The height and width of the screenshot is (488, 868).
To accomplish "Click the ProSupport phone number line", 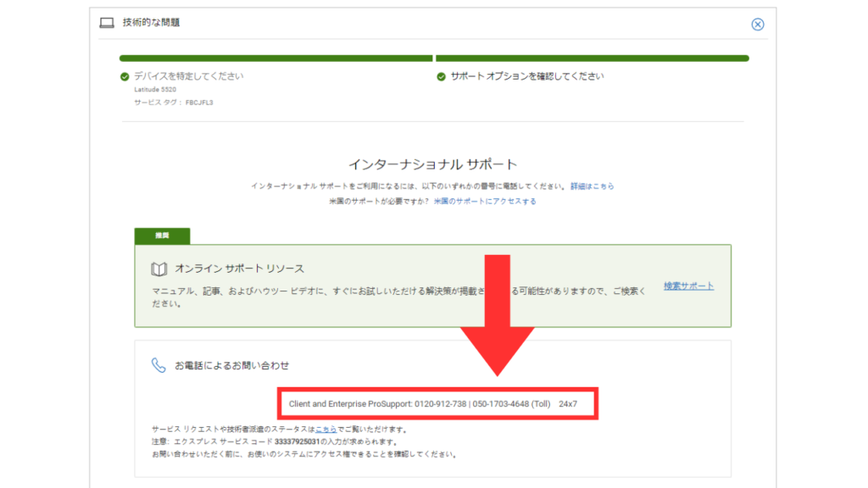I will (x=432, y=404).
